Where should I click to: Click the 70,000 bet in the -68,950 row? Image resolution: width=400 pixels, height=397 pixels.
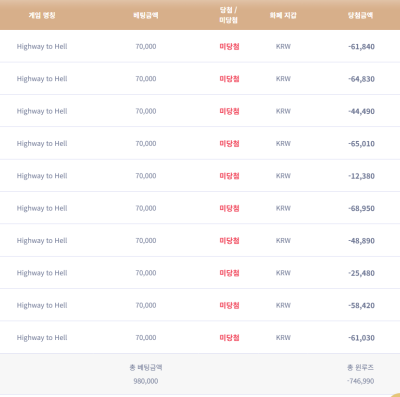coord(146,208)
